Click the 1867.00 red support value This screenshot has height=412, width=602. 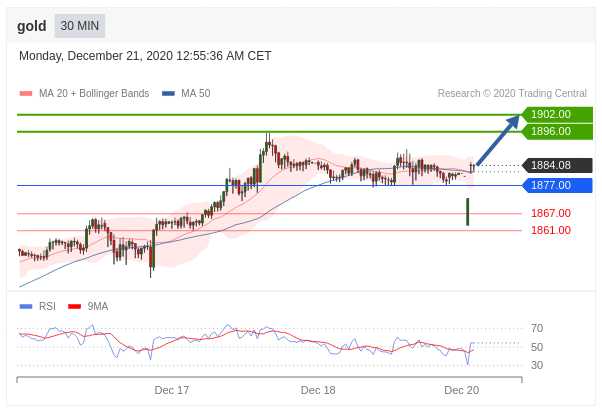551,213
